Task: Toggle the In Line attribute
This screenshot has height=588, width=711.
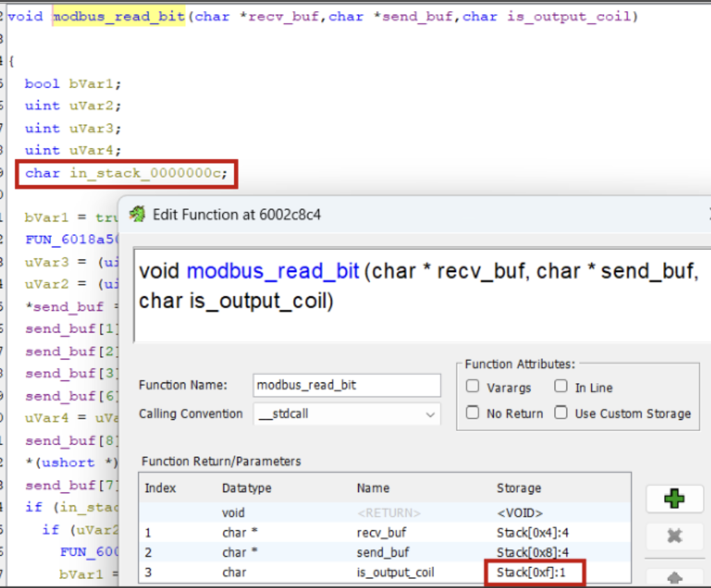Action: (x=561, y=387)
